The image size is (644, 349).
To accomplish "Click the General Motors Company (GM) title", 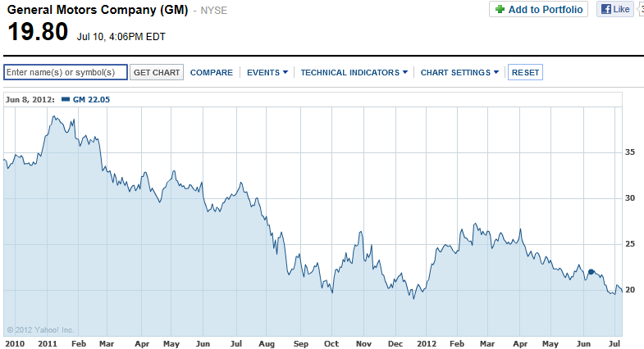I will [x=98, y=11].
